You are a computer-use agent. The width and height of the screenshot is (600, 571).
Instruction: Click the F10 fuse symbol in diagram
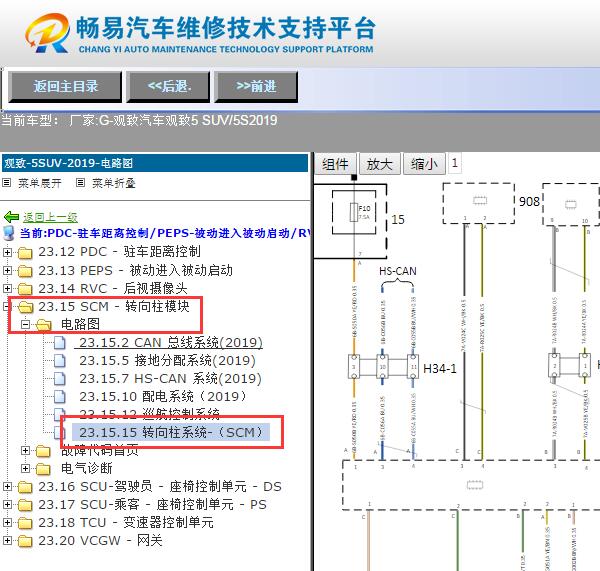pos(354,212)
